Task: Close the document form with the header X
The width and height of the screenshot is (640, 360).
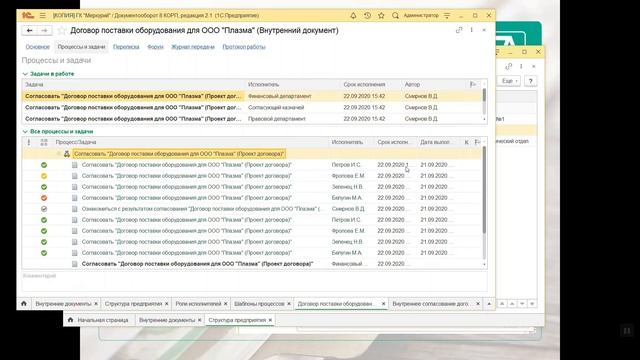Action: coord(484,30)
